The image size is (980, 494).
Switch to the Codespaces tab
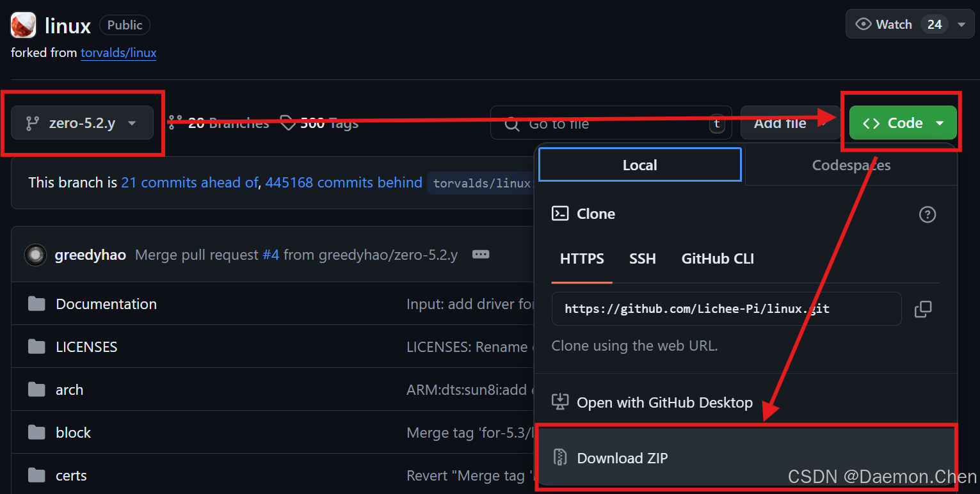[x=851, y=165]
